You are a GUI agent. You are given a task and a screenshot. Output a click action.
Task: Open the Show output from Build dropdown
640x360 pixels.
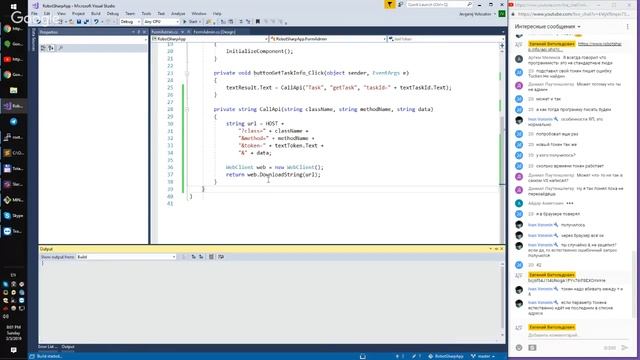[x=126, y=257]
